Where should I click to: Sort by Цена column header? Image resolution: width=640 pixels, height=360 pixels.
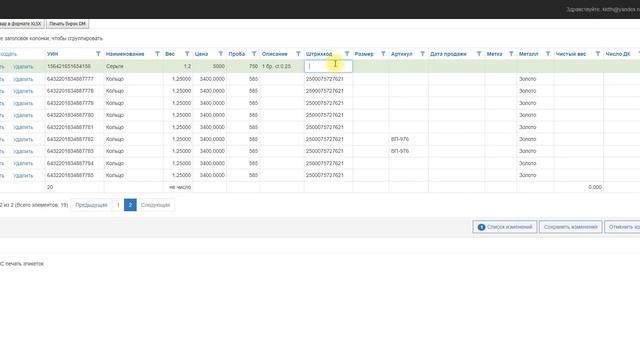tap(201, 54)
